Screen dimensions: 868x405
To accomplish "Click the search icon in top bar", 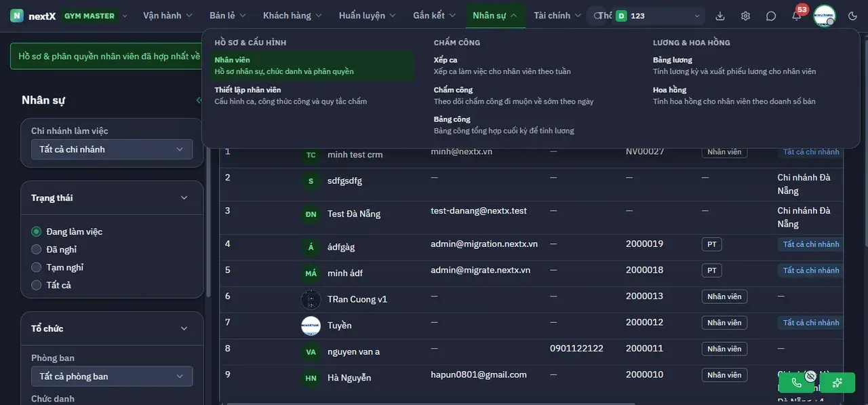I will [597, 16].
